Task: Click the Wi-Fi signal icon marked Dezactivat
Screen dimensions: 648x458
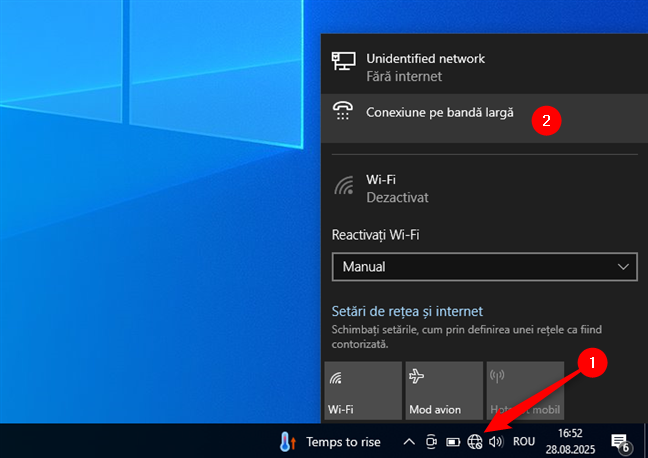Action: pyautogui.click(x=343, y=188)
